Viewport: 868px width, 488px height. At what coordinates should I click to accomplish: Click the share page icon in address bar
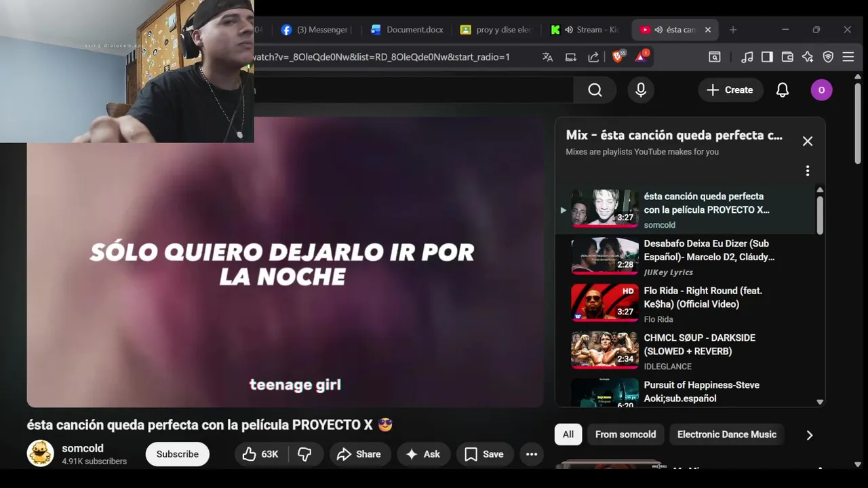pos(593,57)
